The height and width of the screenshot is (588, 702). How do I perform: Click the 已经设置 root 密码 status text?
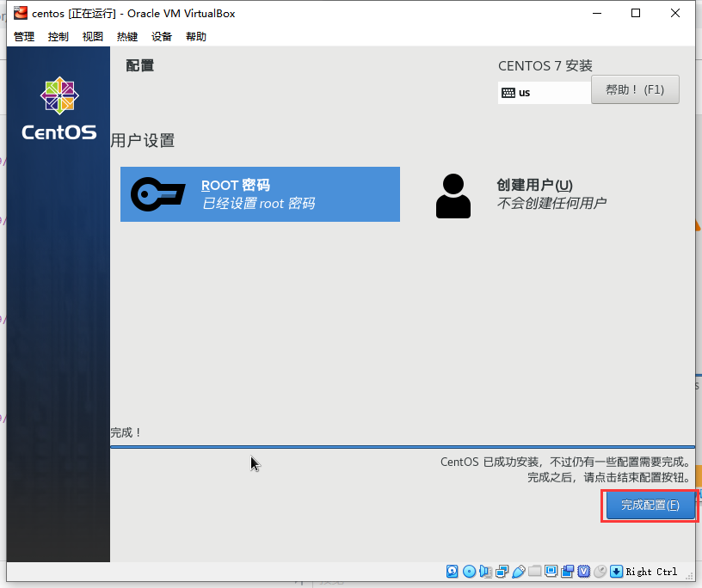coord(258,204)
